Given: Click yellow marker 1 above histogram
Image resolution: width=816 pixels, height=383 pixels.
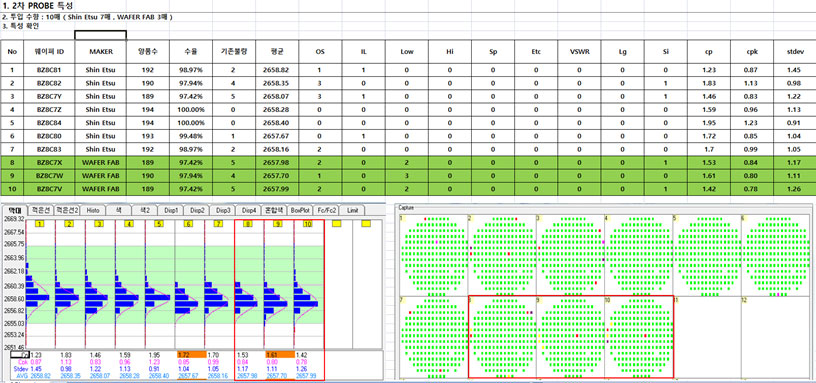Looking at the screenshot, I should pyautogui.click(x=40, y=224).
